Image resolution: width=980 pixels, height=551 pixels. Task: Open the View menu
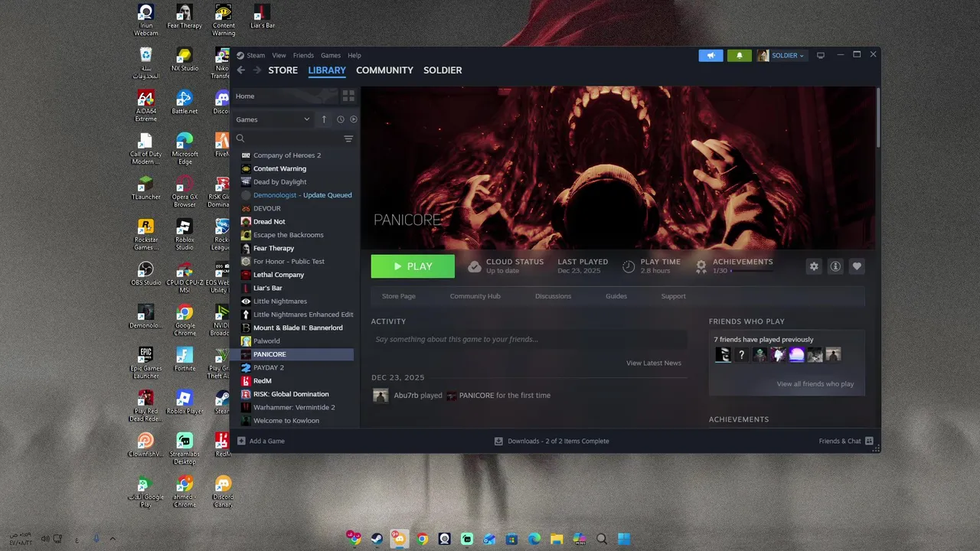point(279,56)
